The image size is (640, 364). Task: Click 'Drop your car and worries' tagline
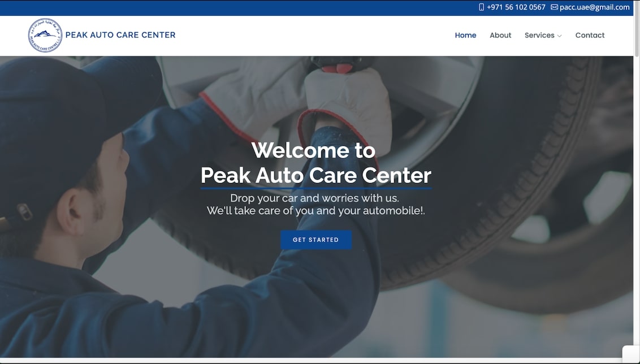[x=315, y=198]
